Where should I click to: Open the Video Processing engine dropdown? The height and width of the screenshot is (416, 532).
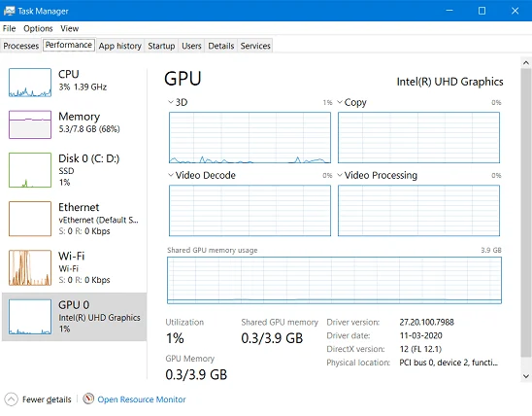tap(340, 175)
